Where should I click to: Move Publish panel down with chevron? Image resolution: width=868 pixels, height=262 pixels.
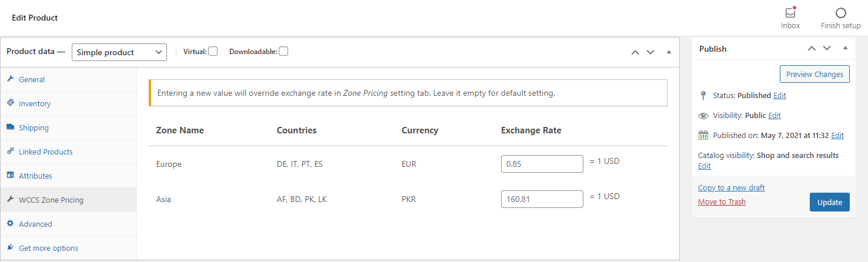[827, 48]
